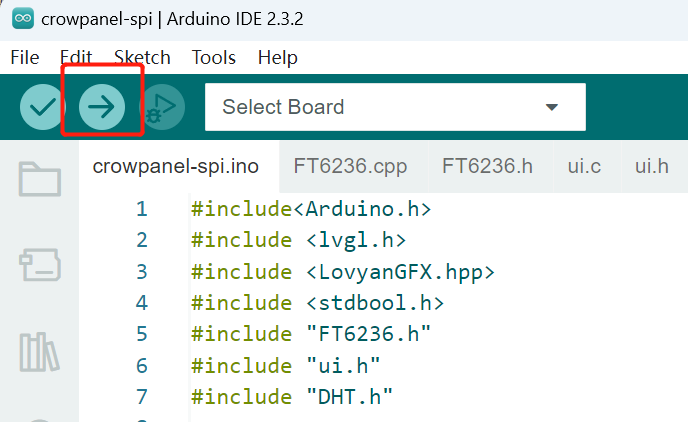Switch to the ui.c tab
Viewport: 688px width, 422px height.
[x=584, y=166]
